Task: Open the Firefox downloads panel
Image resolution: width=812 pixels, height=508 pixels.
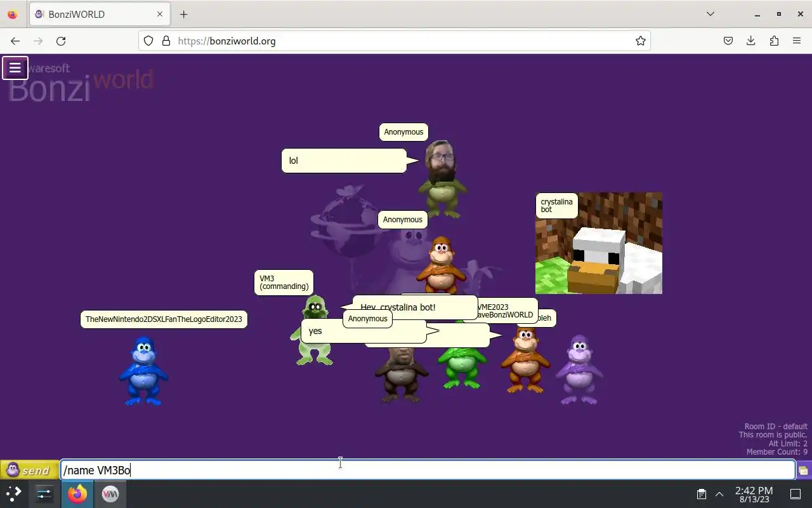Action: point(751,41)
